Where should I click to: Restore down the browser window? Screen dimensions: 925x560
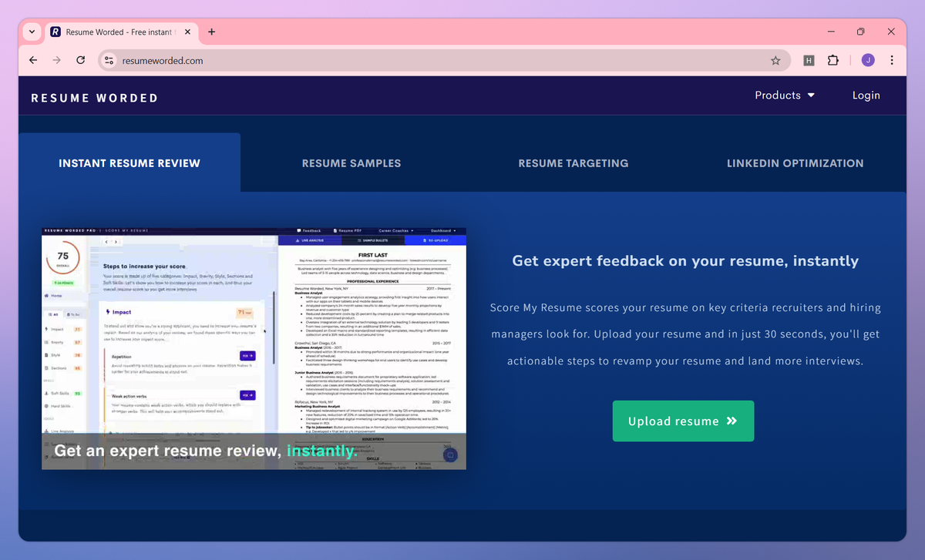tap(861, 32)
